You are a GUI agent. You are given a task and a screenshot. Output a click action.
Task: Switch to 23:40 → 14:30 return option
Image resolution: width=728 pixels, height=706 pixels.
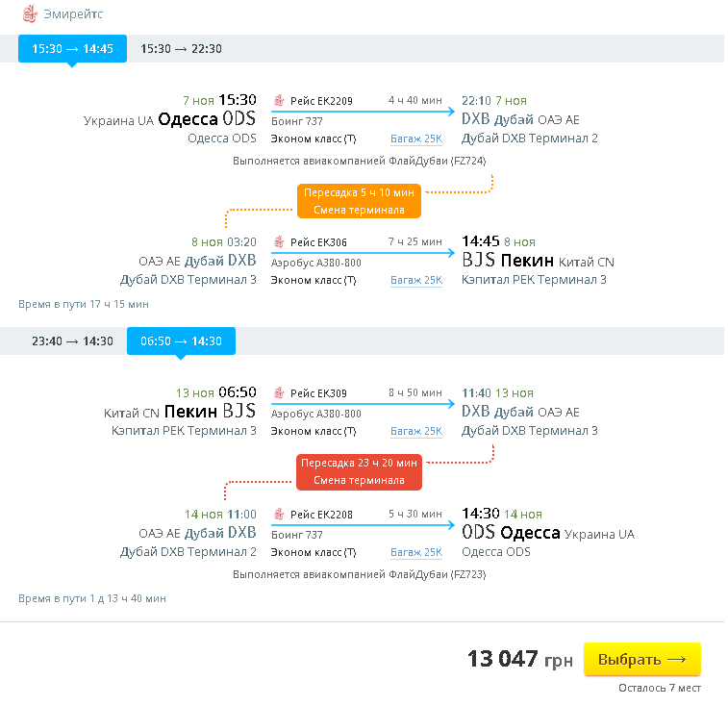tap(72, 341)
